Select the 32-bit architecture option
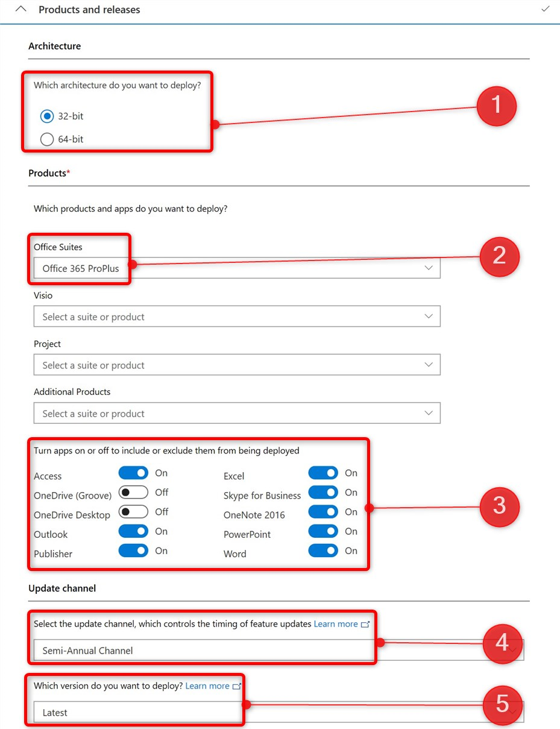Screen dimensions: 560x729 pyautogui.click(x=46, y=116)
